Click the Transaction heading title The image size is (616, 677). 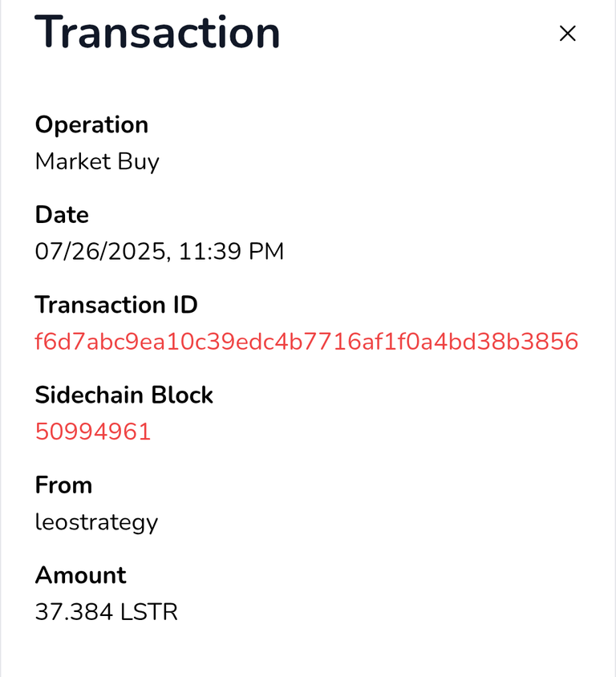[157, 32]
